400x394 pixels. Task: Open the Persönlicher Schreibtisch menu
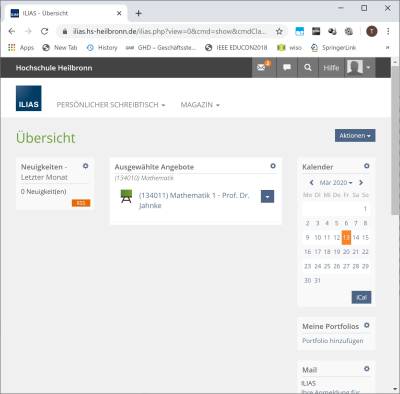(x=111, y=105)
